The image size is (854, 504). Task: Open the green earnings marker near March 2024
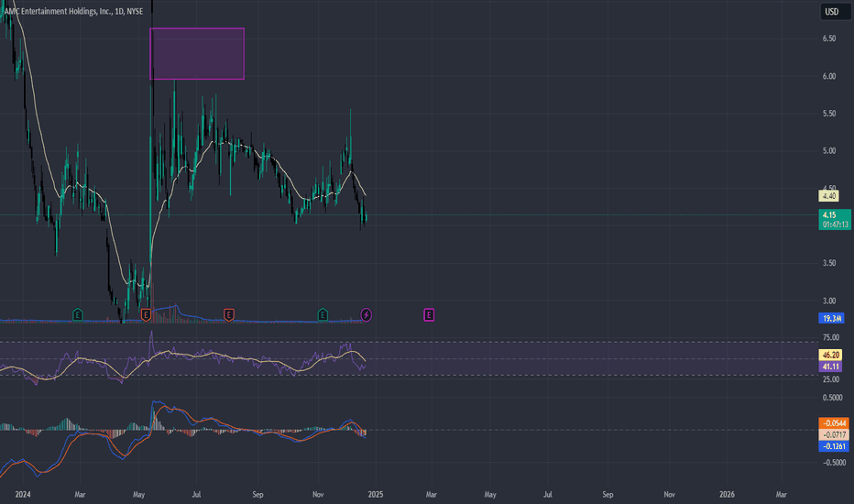(78, 314)
